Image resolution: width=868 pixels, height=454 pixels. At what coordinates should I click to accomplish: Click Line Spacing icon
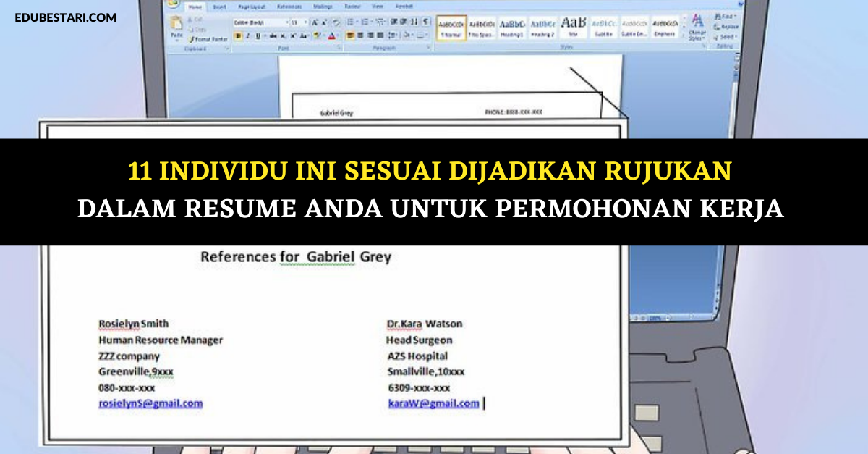pos(393,35)
